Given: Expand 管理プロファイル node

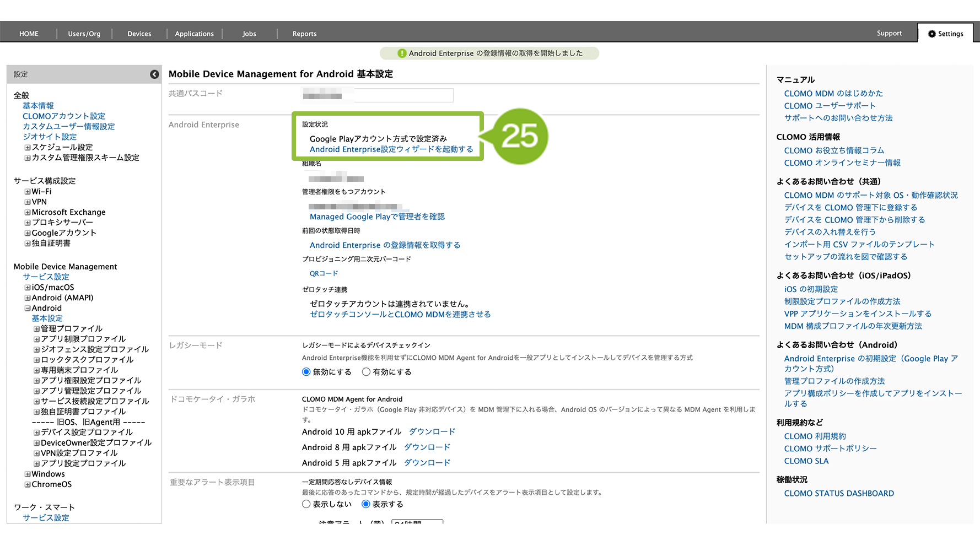Looking at the screenshot, I should tap(37, 329).
